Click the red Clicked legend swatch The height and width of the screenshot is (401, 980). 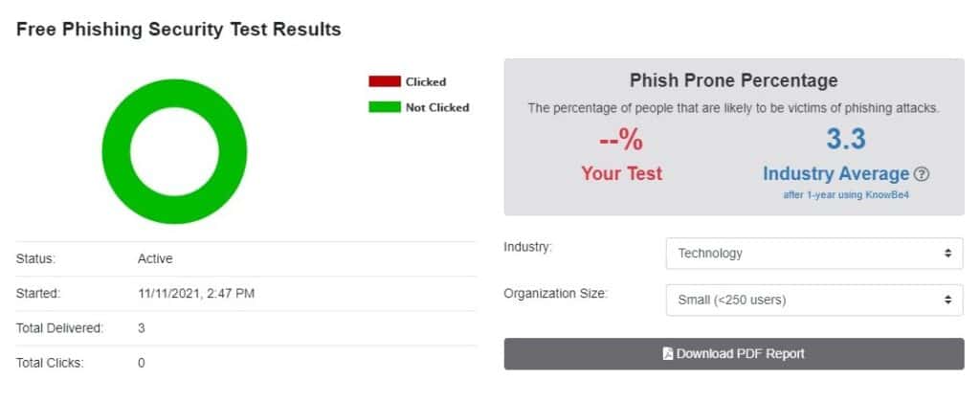pyautogui.click(x=385, y=81)
